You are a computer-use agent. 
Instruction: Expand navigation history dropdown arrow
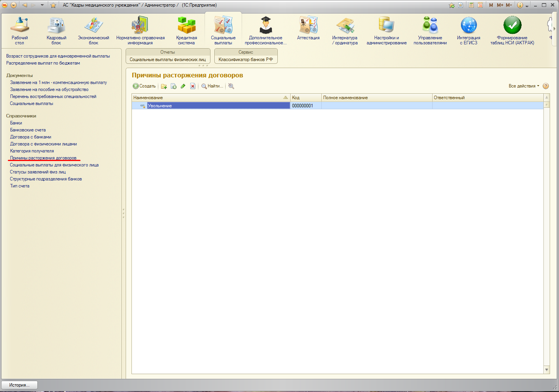point(42,5)
